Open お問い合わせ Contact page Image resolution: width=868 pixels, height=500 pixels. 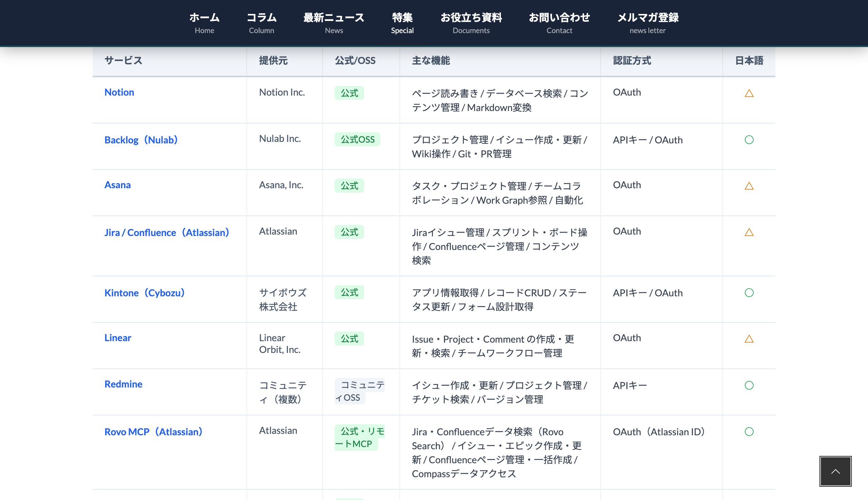pyautogui.click(x=559, y=23)
